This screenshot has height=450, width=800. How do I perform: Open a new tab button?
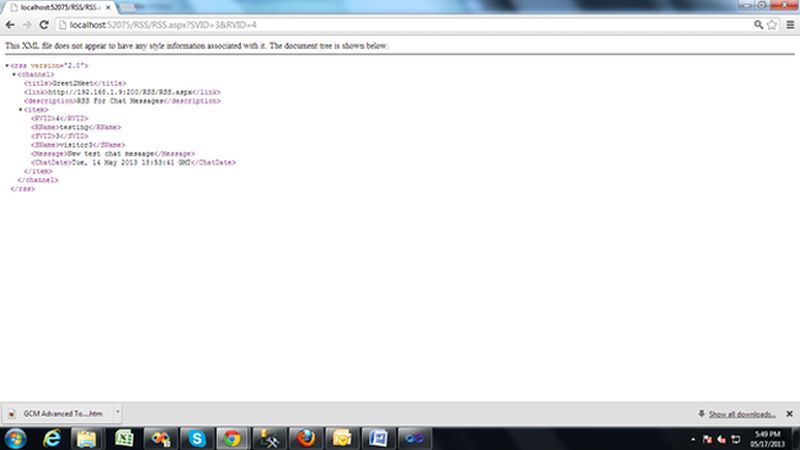(128, 8)
